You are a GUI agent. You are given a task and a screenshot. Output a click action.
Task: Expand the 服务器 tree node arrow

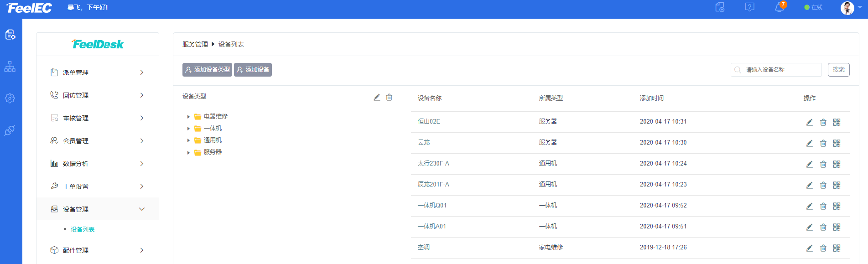click(x=188, y=152)
